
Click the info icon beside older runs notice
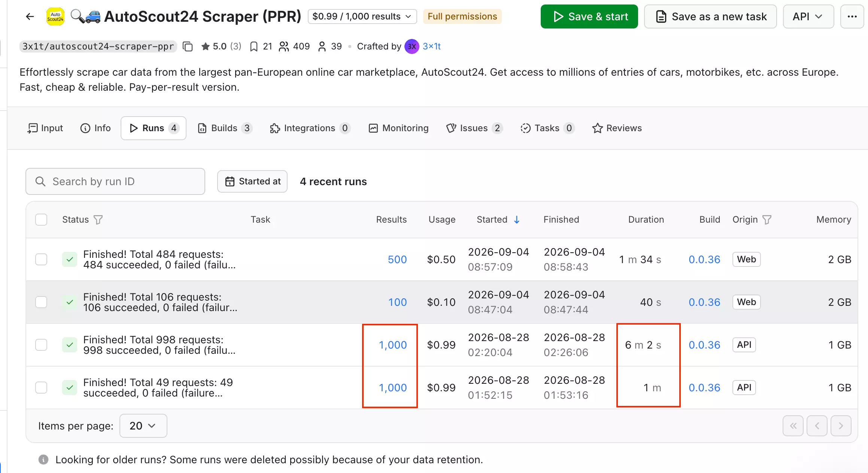[43, 460]
